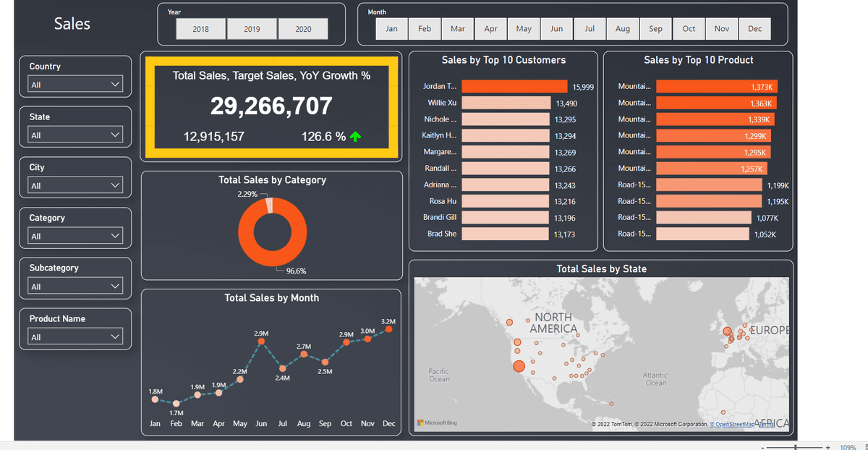Click the green YoY growth arrow
The height and width of the screenshot is (450, 868).
click(354, 136)
